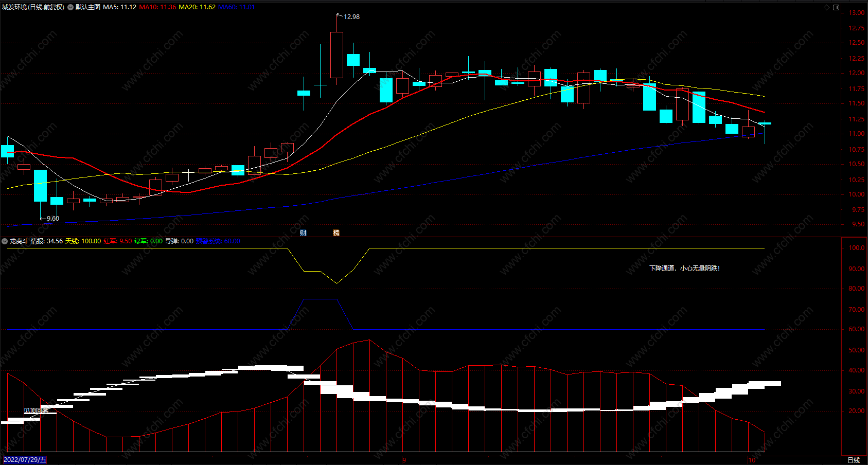Click the MA10: 11.36 legend value
The image size is (868, 465).
click(157, 7)
